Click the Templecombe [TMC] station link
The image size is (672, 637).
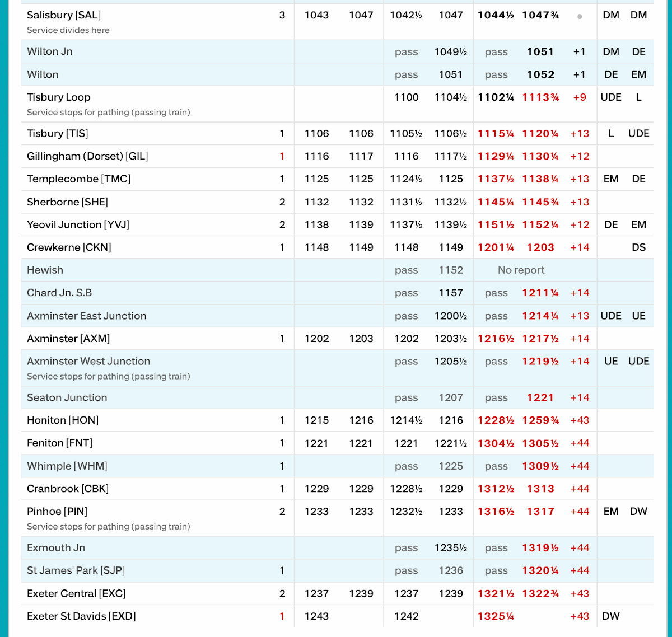click(79, 179)
